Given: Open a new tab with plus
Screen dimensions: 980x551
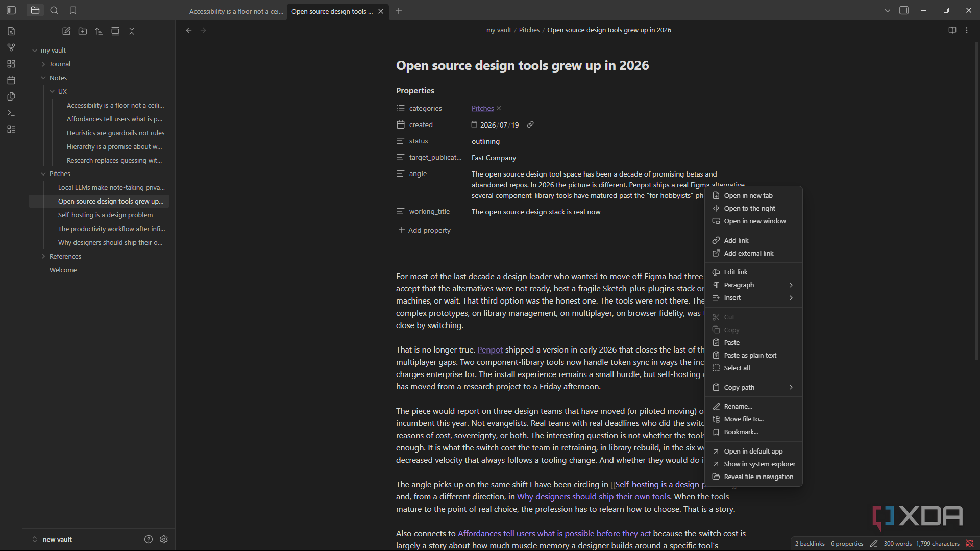Looking at the screenshot, I should click(x=399, y=11).
